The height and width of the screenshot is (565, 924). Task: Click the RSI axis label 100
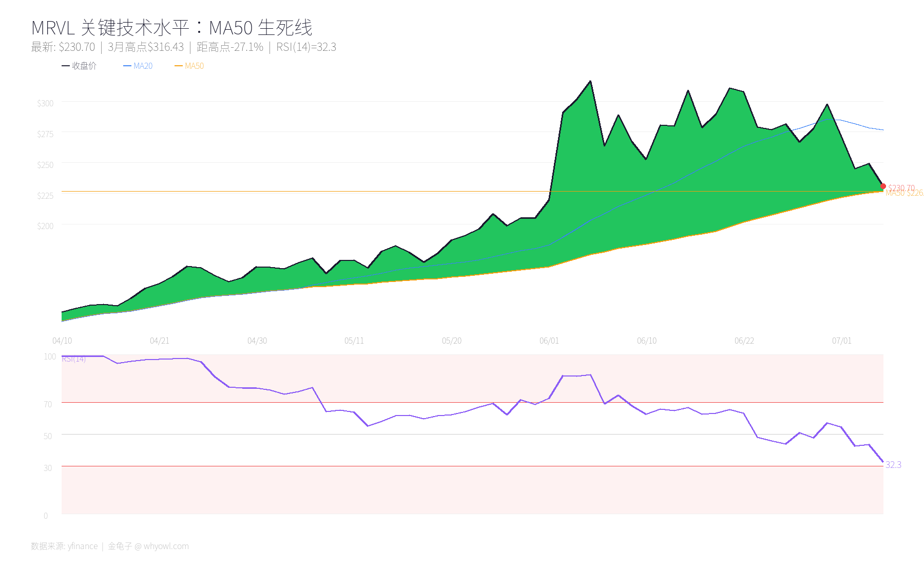pos(50,356)
